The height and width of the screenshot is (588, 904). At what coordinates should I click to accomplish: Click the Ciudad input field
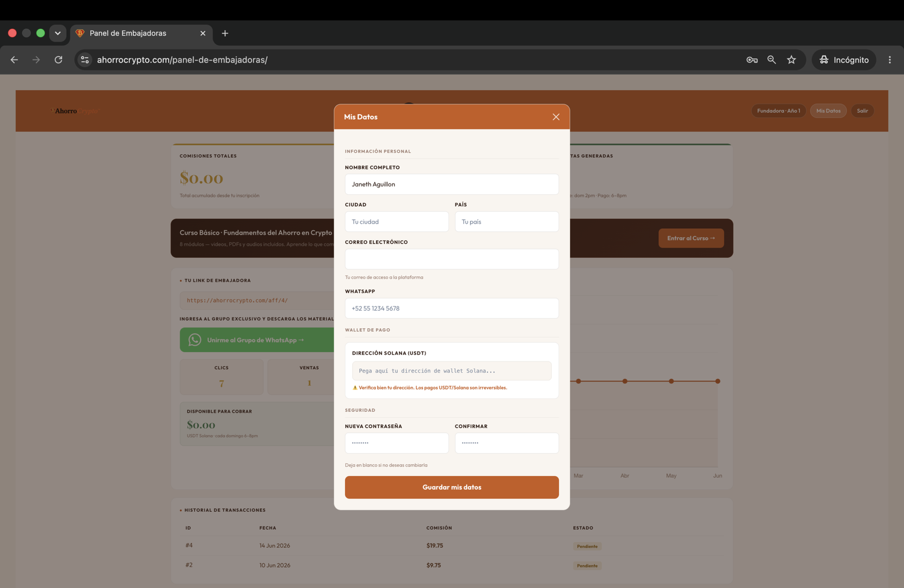pos(397,221)
